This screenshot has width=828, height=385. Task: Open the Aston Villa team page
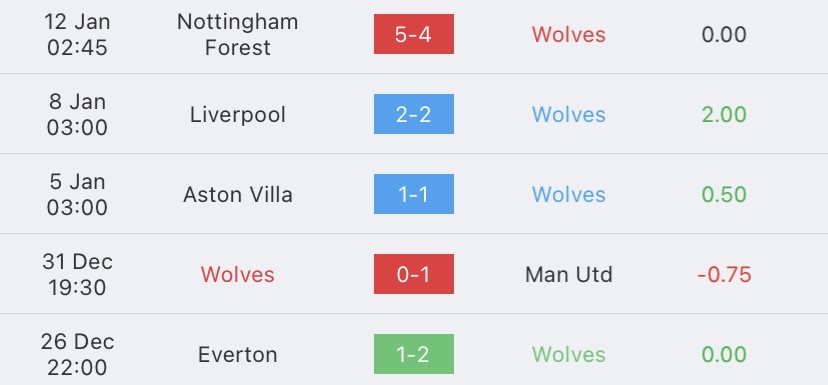238,194
